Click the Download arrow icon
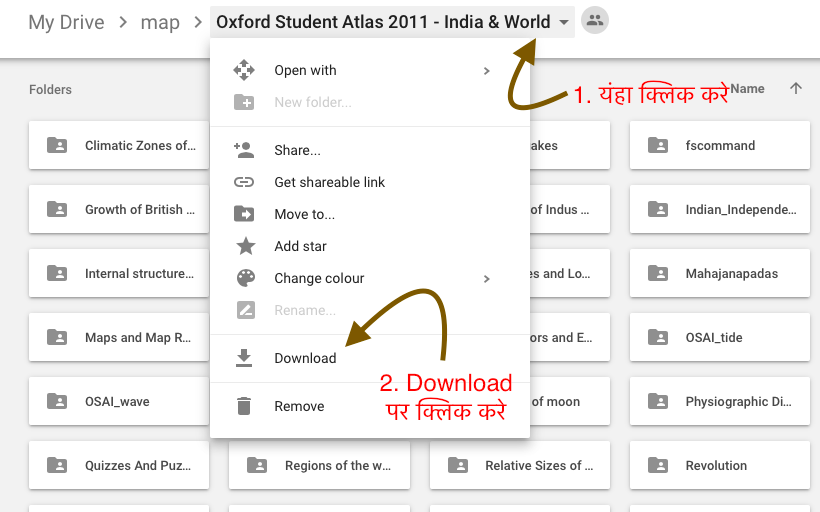 tap(244, 358)
